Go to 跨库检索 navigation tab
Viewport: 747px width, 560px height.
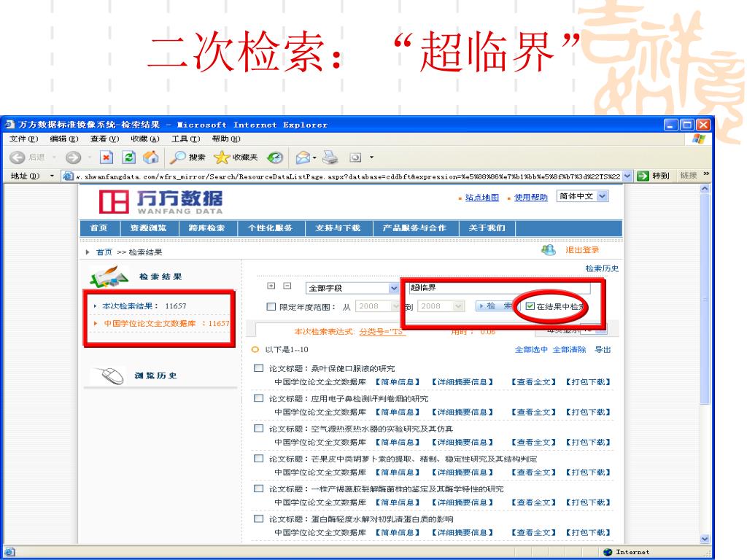[x=206, y=228]
